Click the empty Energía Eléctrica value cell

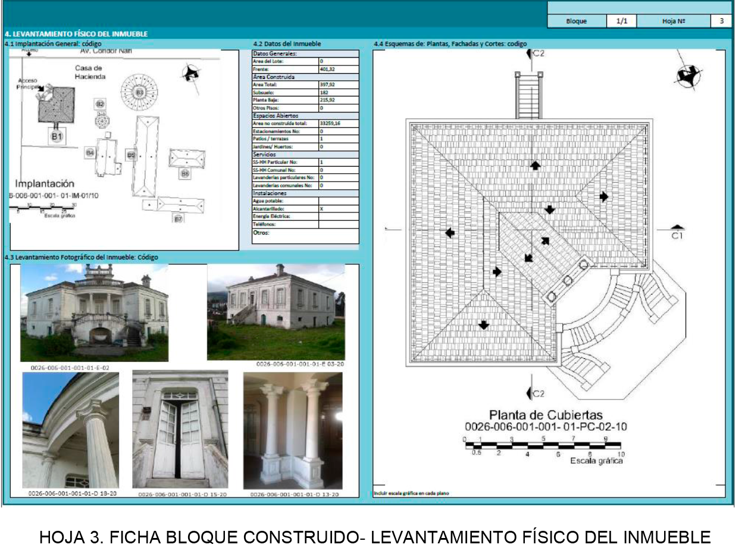[x=339, y=217]
